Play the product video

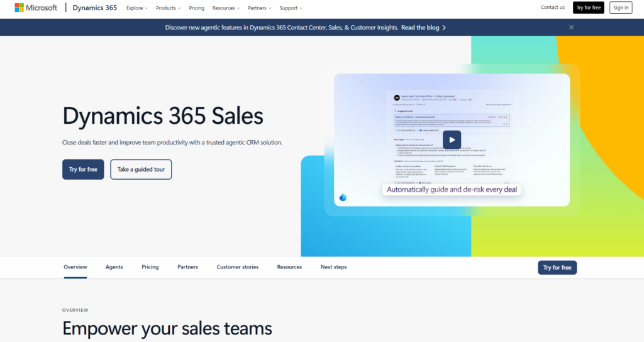(452, 140)
